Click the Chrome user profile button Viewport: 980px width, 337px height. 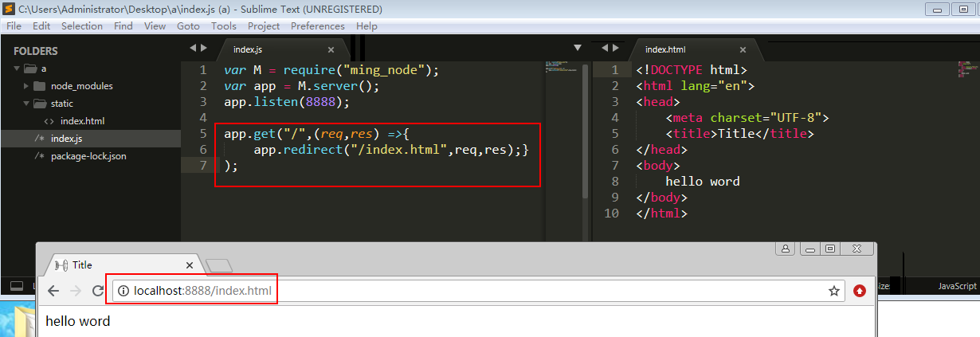(787, 249)
